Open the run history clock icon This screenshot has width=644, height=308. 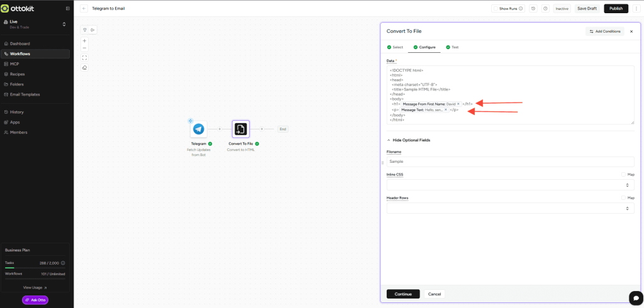click(x=533, y=9)
